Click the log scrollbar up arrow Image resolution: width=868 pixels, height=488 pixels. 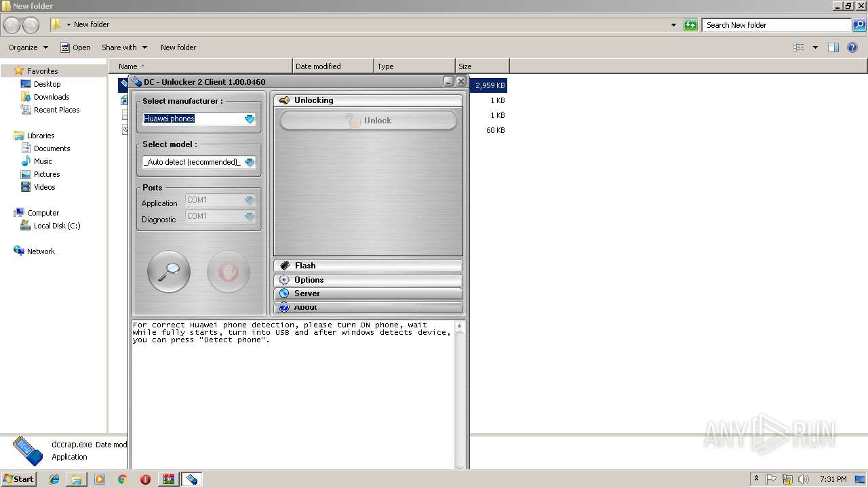tap(460, 326)
